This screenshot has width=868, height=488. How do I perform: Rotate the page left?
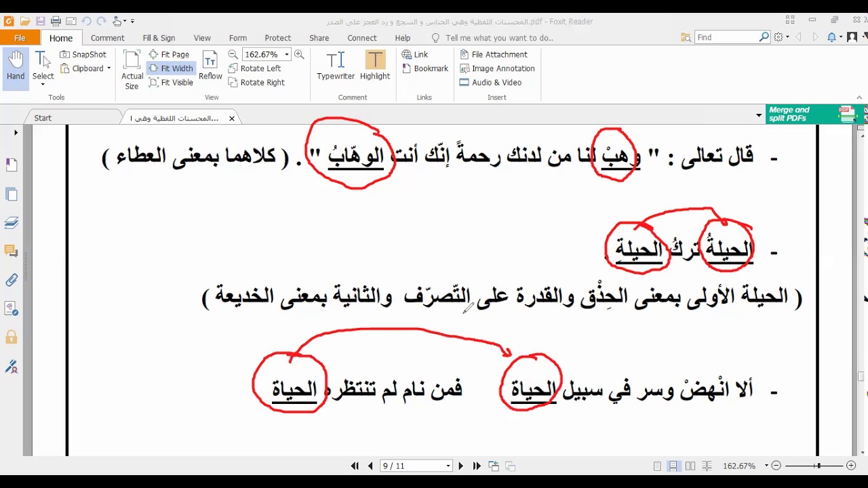pos(254,68)
